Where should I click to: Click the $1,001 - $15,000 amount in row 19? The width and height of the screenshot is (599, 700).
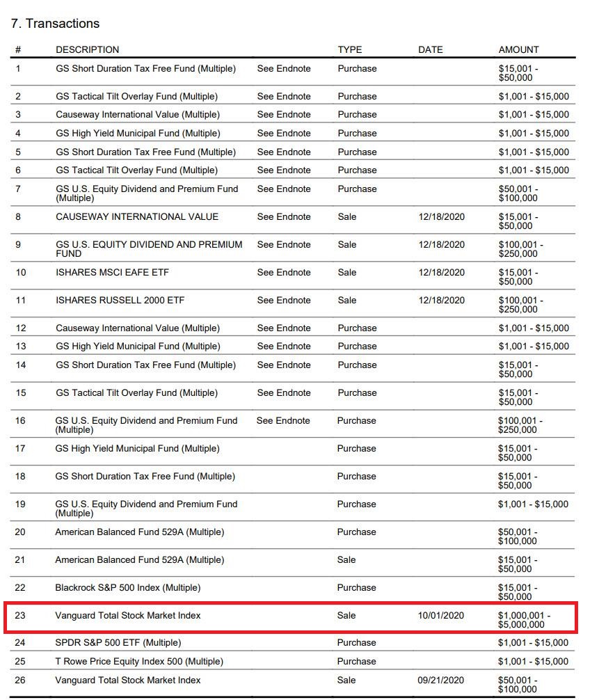[533, 504]
